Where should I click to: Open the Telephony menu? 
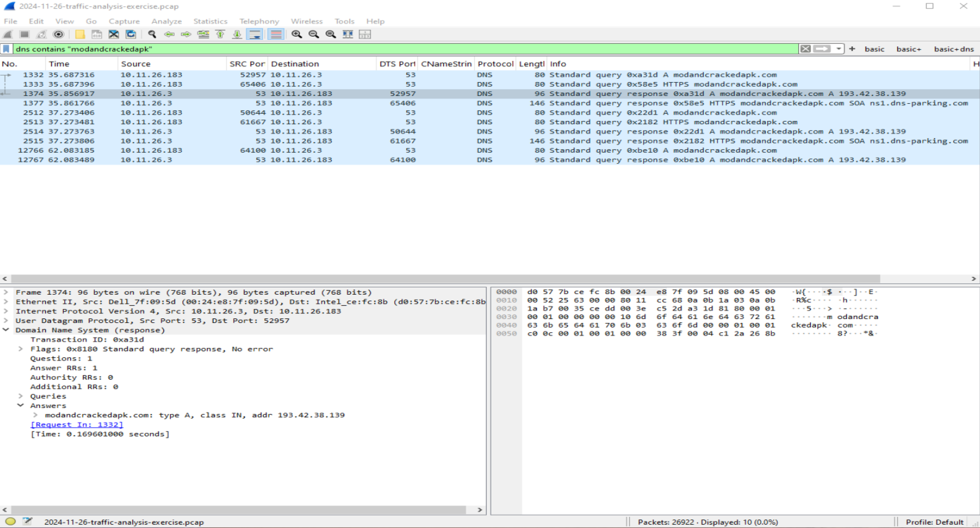coord(259,21)
